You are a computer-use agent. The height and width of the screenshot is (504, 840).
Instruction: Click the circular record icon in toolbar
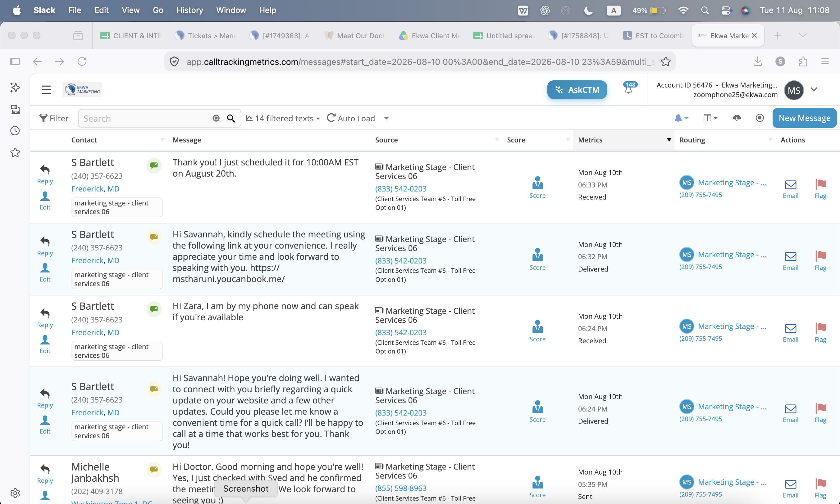pos(760,118)
